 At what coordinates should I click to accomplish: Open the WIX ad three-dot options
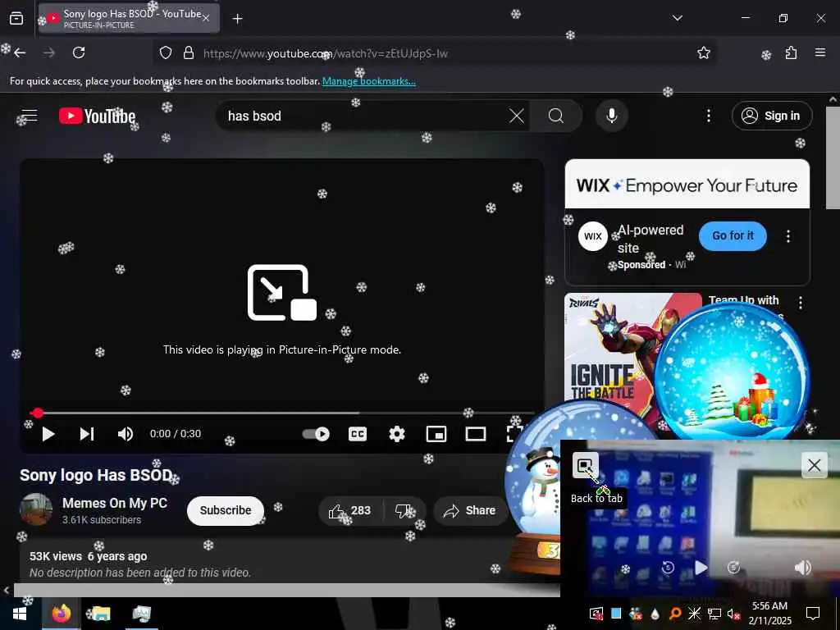(x=787, y=236)
